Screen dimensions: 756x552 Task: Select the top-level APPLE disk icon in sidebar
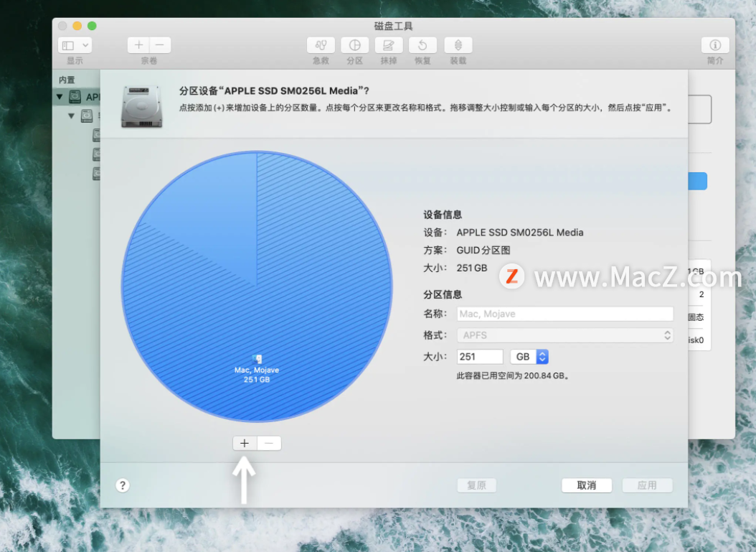[x=75, y=96]
